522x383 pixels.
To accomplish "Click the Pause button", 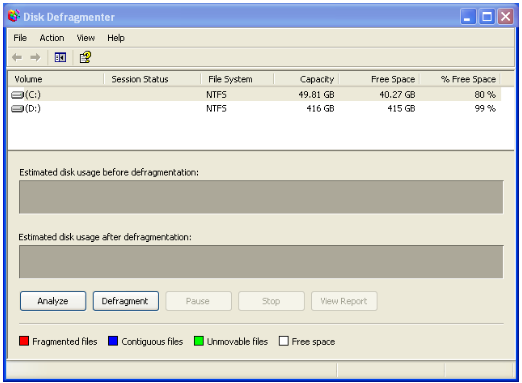I will pyautogui.click(x=198, y=301).
